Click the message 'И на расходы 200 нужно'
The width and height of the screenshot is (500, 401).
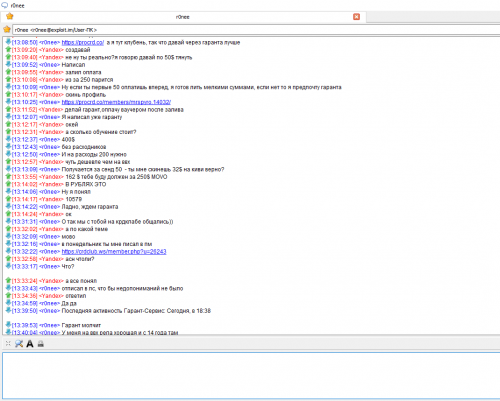coord(94,154)
